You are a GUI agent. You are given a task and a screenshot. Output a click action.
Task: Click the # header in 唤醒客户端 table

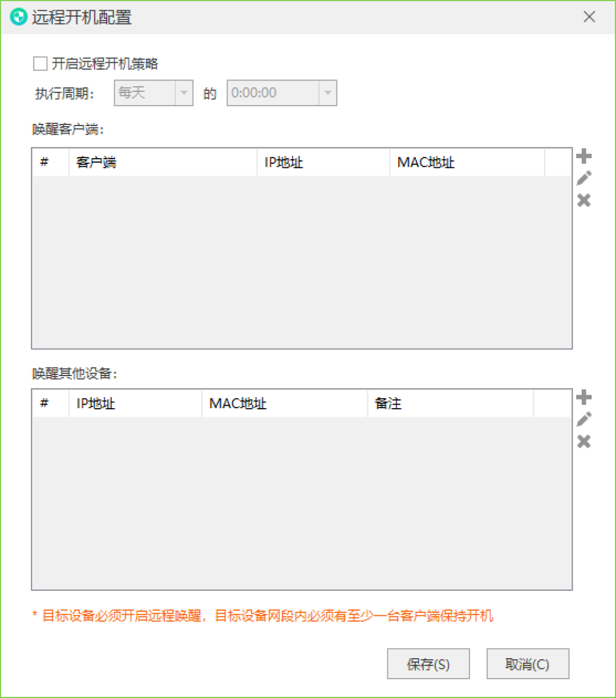click(51, 163)
